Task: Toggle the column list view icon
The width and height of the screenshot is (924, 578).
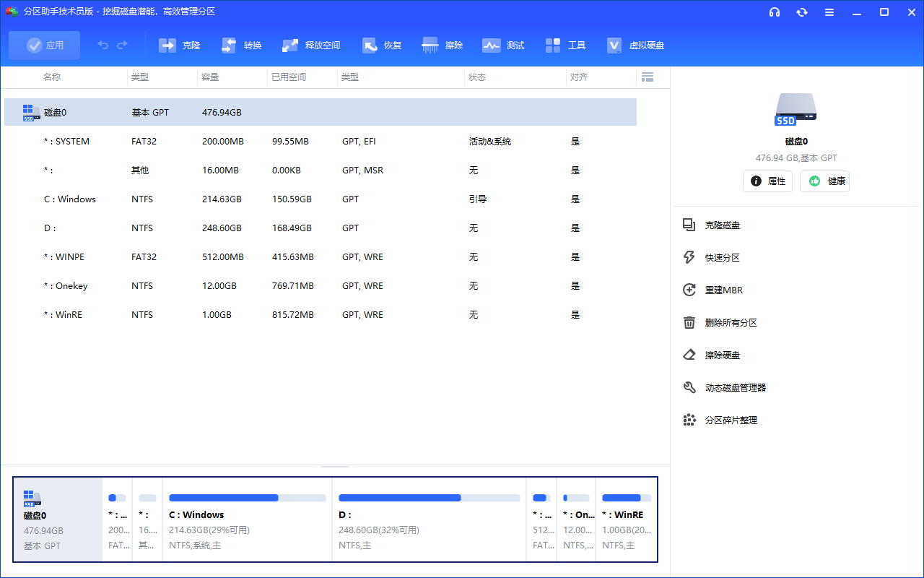Action: point(648,77)
